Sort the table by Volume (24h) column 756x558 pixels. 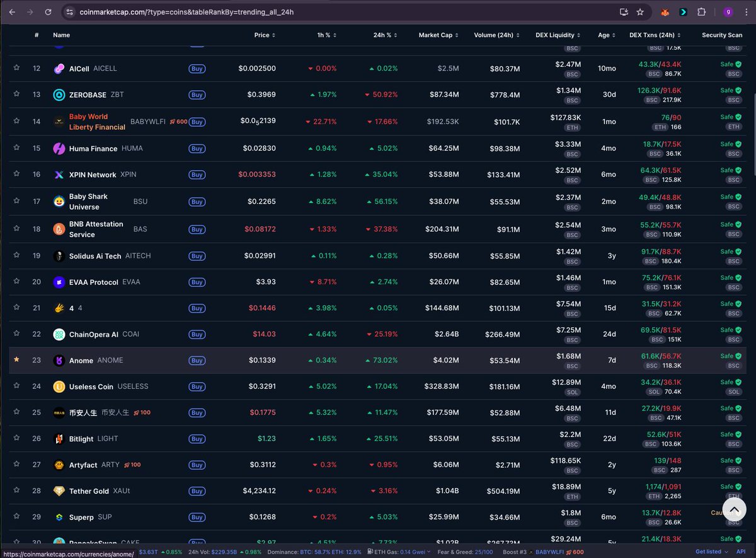(497, 35)
